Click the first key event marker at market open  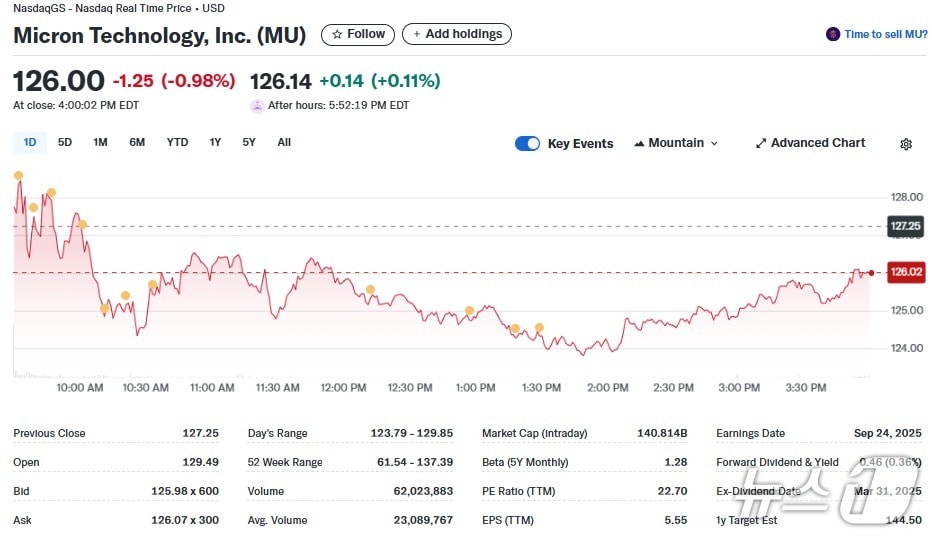pos(18,176)
